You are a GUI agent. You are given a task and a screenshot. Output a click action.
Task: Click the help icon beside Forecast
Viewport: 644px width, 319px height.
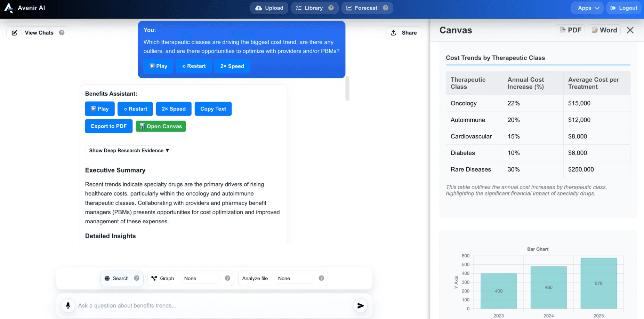[385, 8]
